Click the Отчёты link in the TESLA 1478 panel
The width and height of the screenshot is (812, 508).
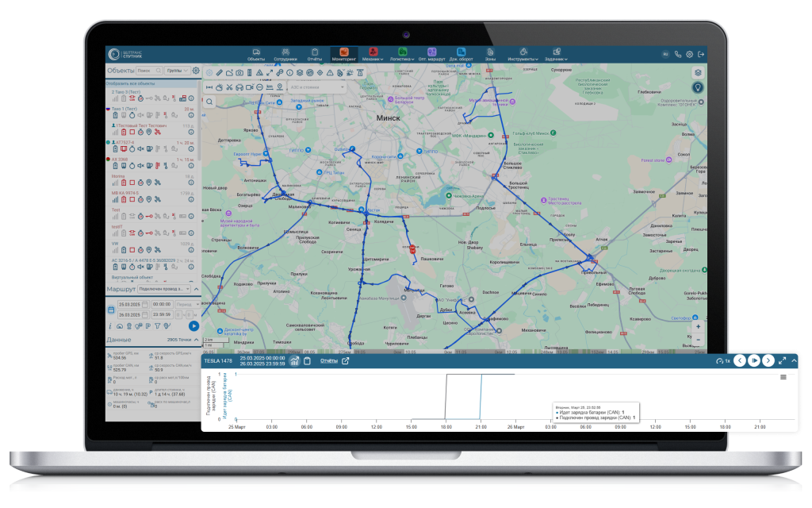[x=328, y=361]
